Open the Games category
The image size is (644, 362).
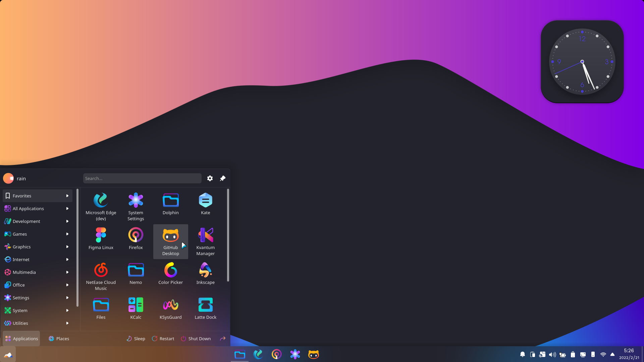38,234
